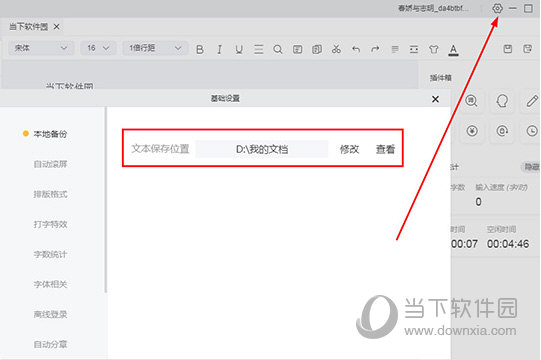Toggle underline with the U icon
The image size is (541, 360).
pyautogui.click(x=239, y=49)
